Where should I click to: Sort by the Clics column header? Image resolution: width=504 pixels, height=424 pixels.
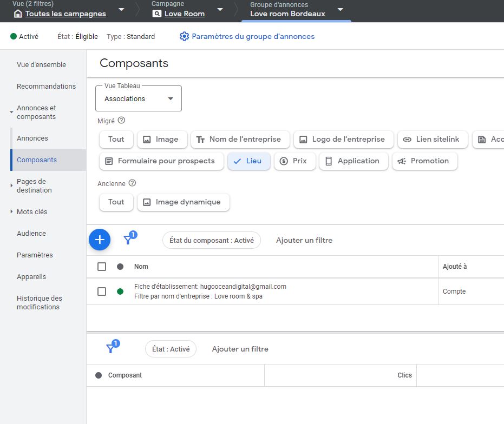coord(404,375)
